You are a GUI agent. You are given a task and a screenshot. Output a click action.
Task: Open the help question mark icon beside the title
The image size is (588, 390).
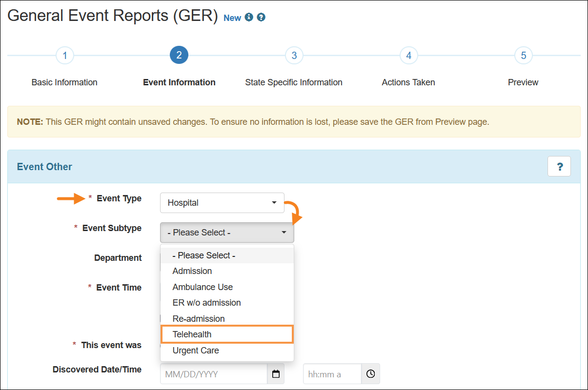(x=261, y=18)
